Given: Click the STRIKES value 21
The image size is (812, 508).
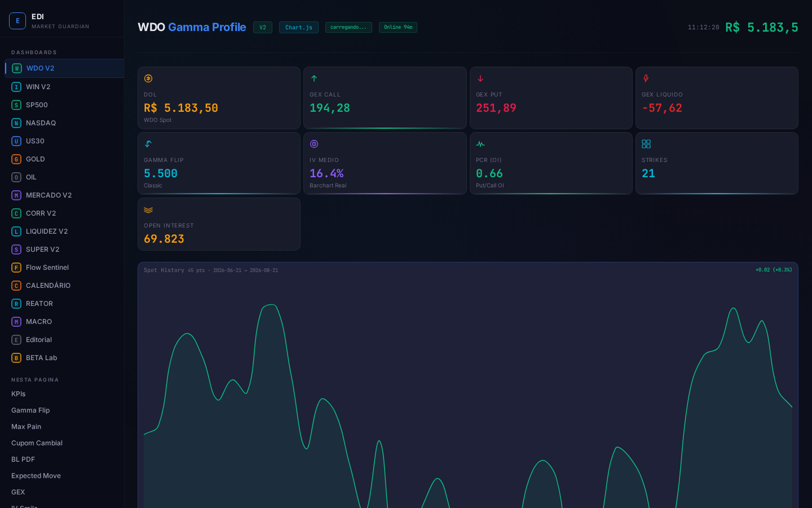Looking at the screenshot, I should click(648, 173).
